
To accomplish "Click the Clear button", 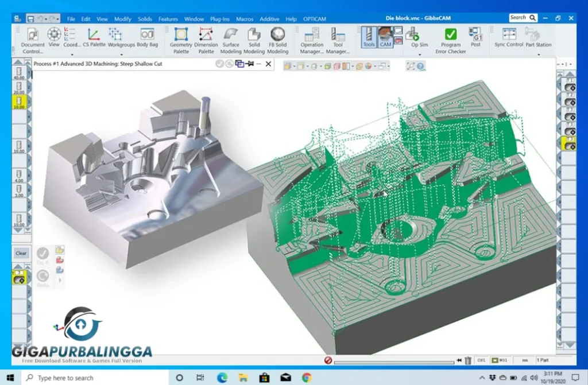I will (x=21, y=253).
